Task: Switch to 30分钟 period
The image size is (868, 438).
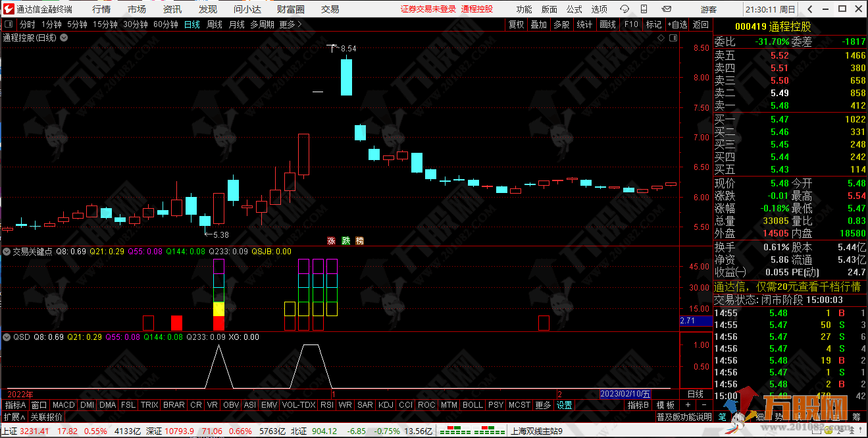Action: pos(136,24)
